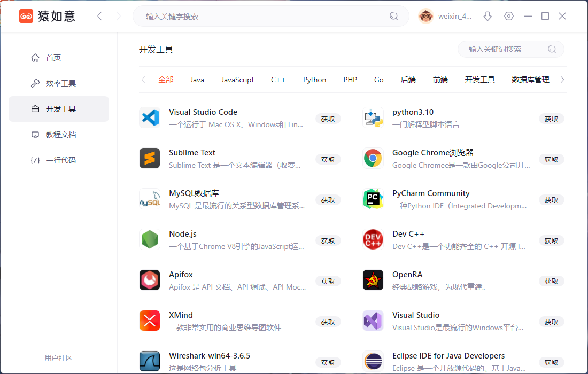The width and height of the screenshot is (588, 374).
Task: Click the Node.js hexagon icon
Action: [x=149, y=240]
